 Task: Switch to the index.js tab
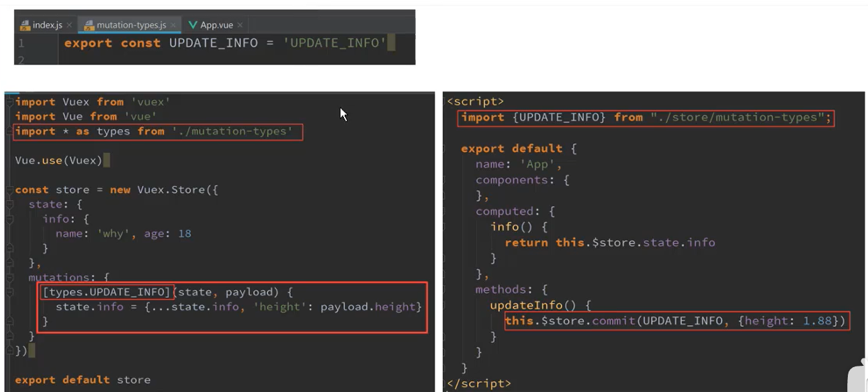tap(46, 25)
